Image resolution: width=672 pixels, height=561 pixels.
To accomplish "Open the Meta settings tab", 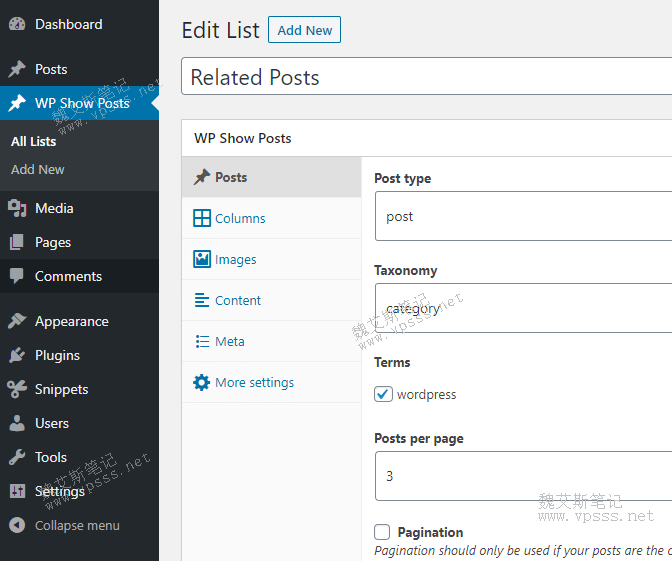I will [272, 341].
